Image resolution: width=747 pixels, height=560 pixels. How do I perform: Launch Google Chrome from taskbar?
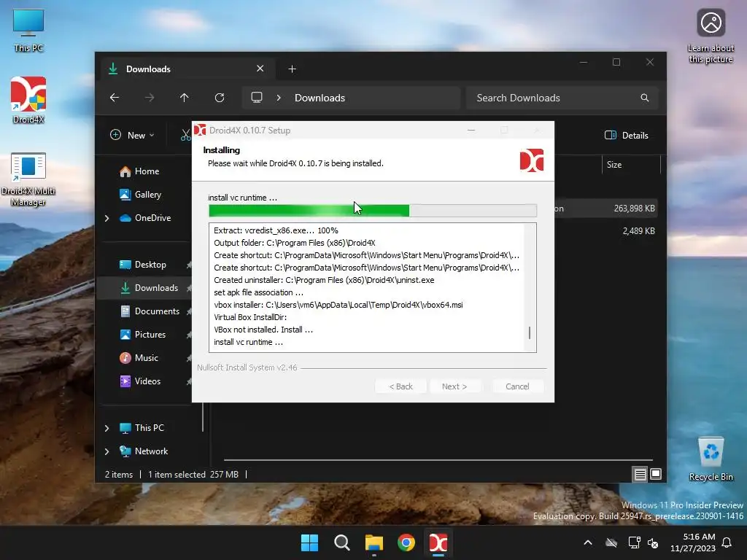point(406,542)
